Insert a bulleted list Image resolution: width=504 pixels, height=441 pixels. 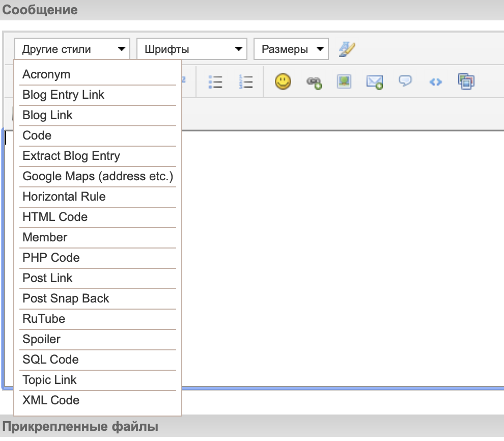point(215,81)
